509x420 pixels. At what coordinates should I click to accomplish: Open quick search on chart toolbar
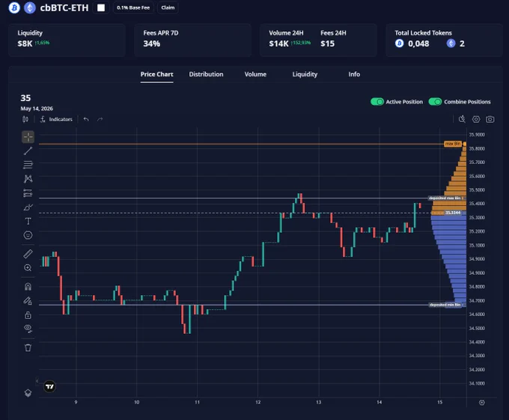click(x=462, y=119)
